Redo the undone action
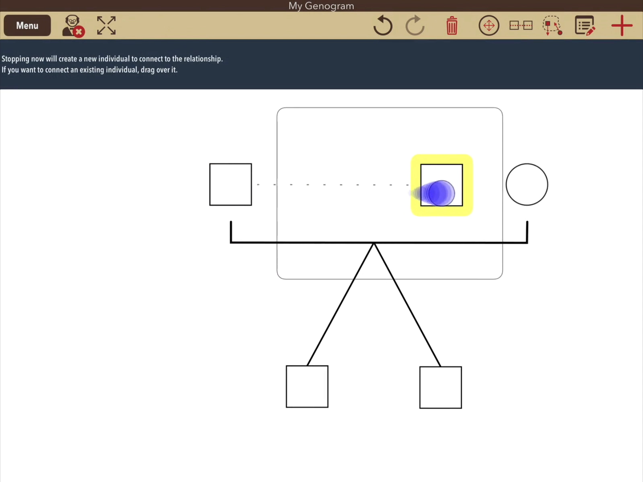This screenshot has height=482, width=643. (x=415, y=25)
